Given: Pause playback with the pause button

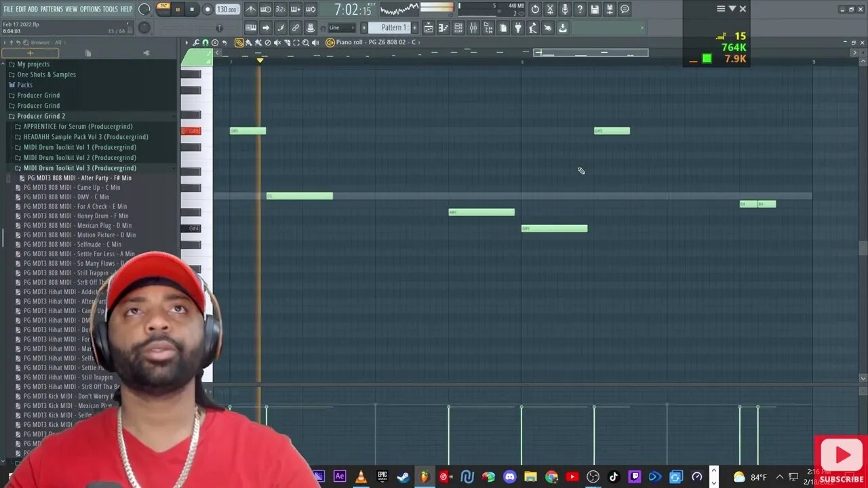Looking at the screenshot, I should coord(178,9).
